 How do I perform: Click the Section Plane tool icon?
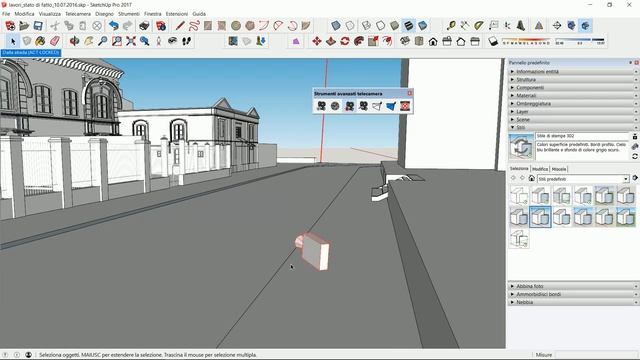coord(557,26)
